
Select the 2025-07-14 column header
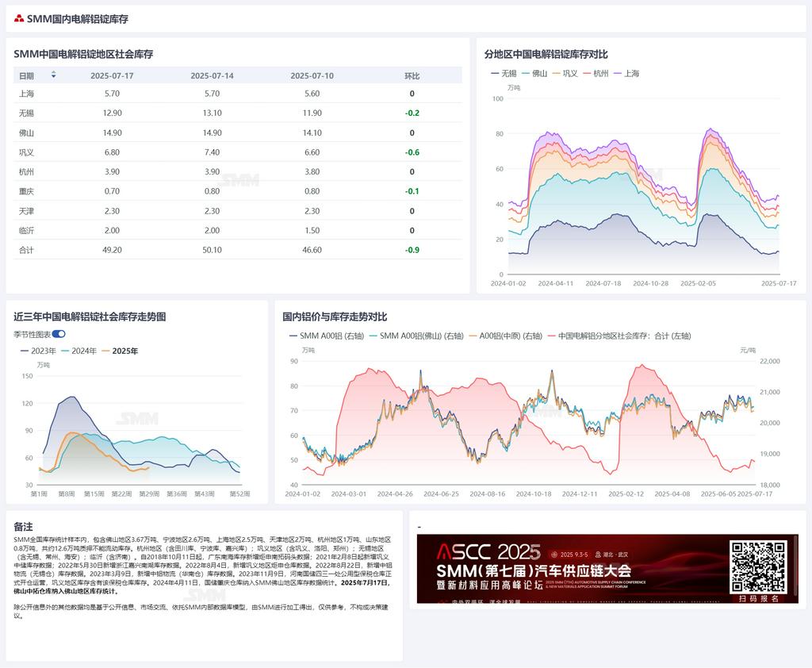(x=212, y=75)
